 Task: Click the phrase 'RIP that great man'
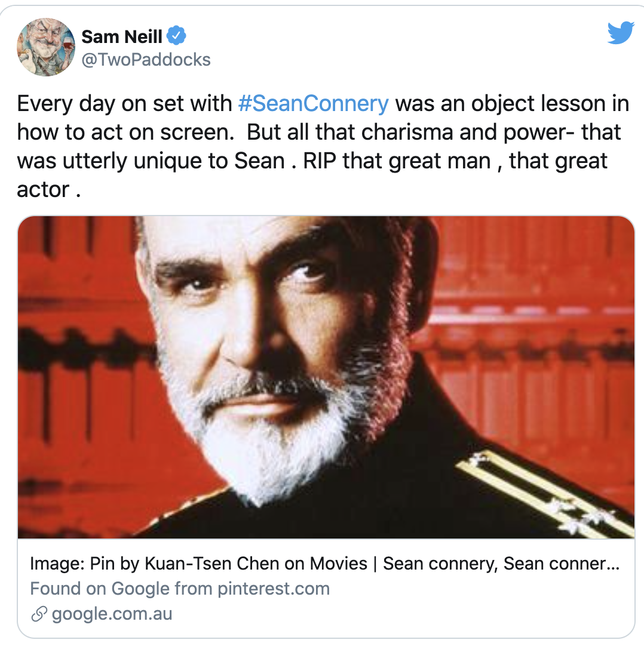tap(397, 161)
